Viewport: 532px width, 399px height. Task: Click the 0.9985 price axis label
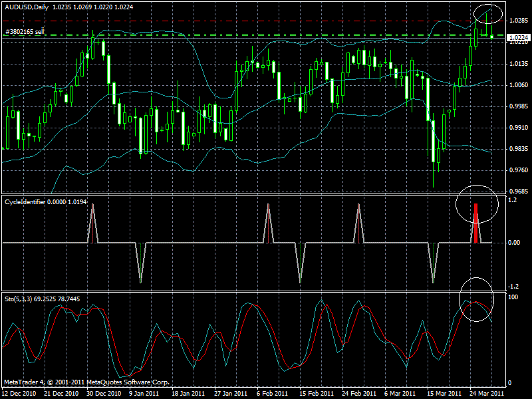[519, 106]
